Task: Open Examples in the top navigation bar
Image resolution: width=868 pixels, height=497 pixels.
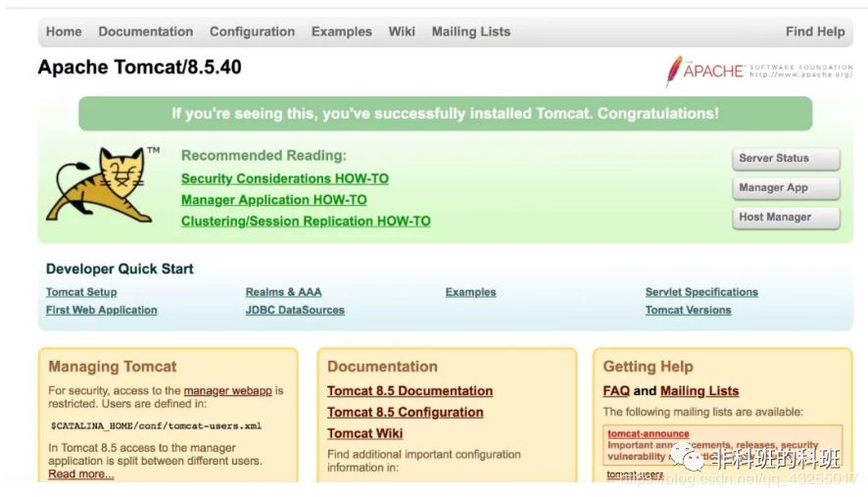Action: pos(342,31)
